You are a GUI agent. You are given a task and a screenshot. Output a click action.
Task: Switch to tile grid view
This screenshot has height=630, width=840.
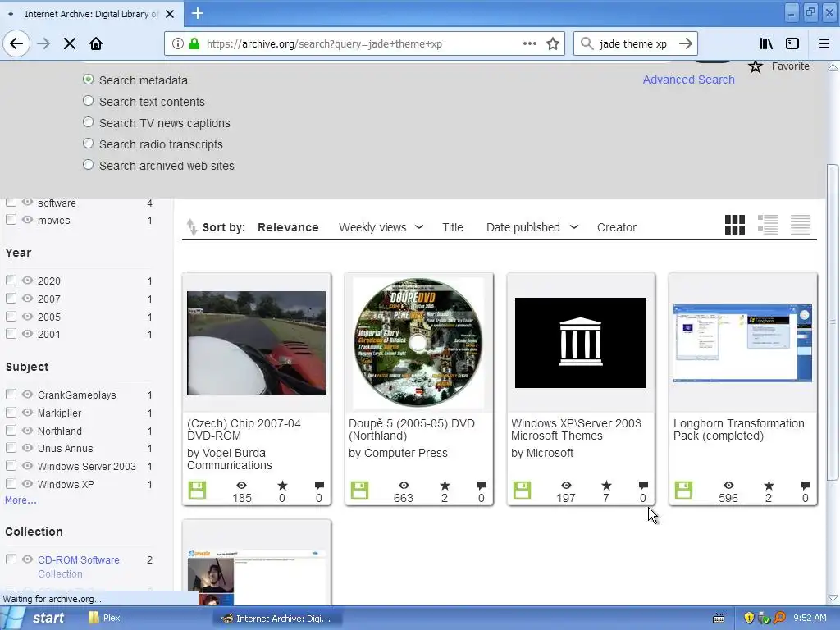(x=734, y=225)
